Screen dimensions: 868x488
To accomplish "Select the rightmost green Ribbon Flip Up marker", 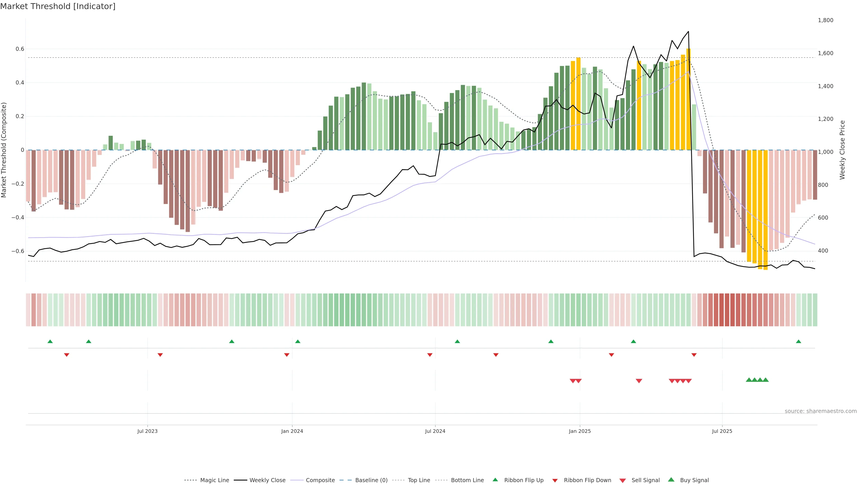I will click(x=798, y=342).
